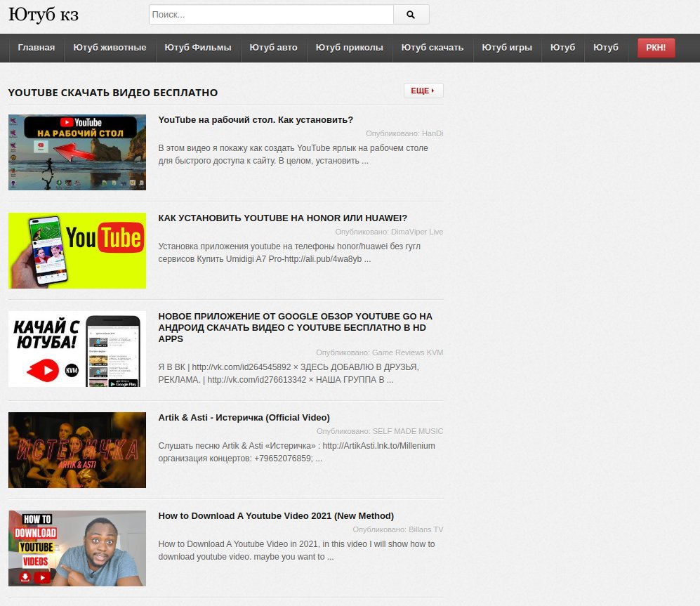Type in the Поиск search field
The width and height of the screenshot is (700, 606).
tap(271, 15)
